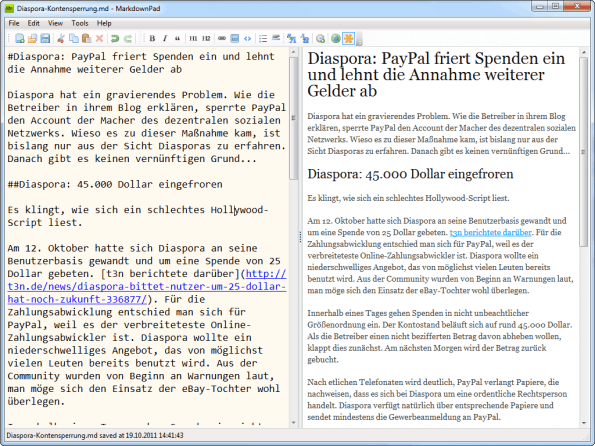Screen dimensions: 595x446
Task: Click '#Diaspora: PayPal friert' first editor line
Action: [x=141, y=57]
